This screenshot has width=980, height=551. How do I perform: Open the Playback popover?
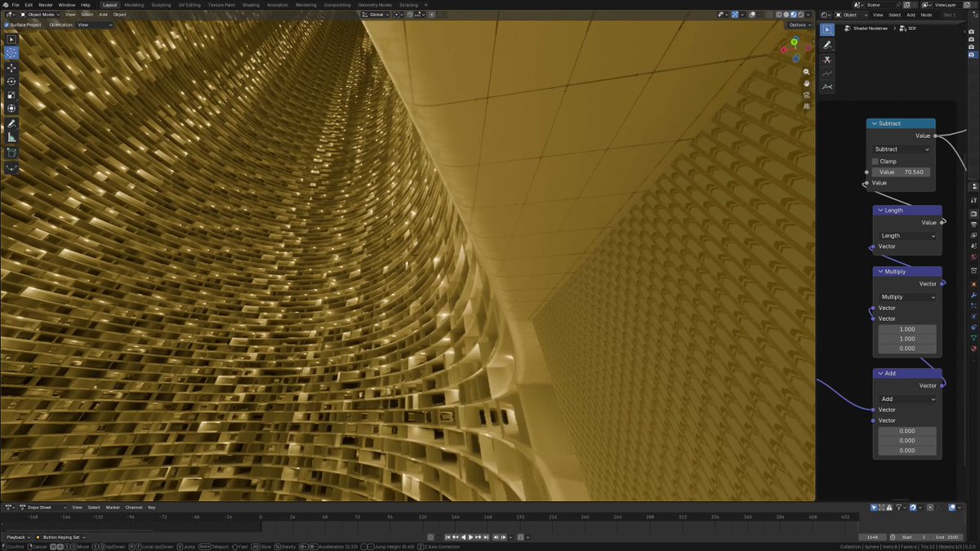tap(16, 537)
